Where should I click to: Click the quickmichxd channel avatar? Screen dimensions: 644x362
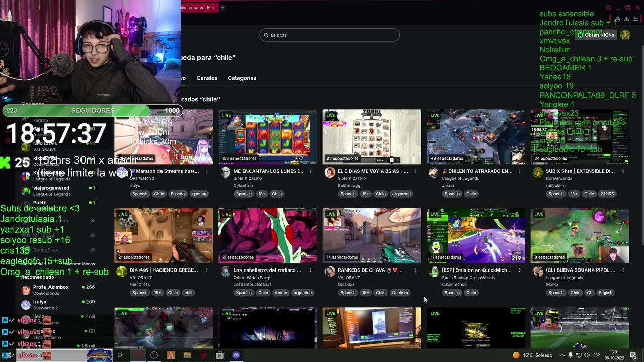pyautogui.click(x=434, y=272)
